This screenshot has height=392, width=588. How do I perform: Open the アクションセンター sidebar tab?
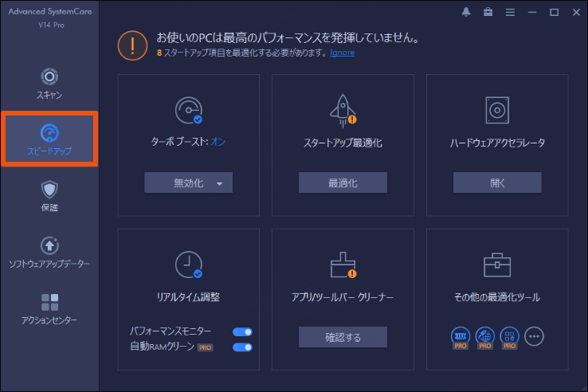coord(49,309)
